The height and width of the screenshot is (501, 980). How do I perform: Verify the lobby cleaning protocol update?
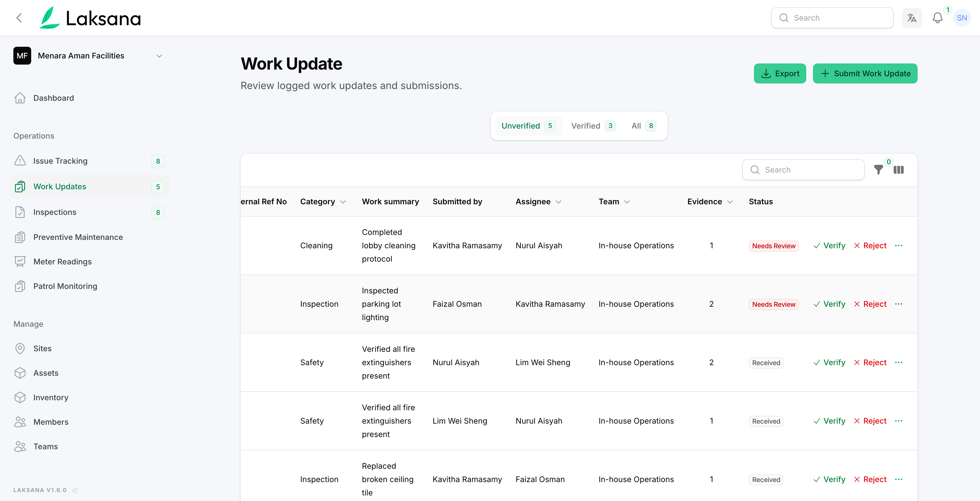(x=829, y=246)
